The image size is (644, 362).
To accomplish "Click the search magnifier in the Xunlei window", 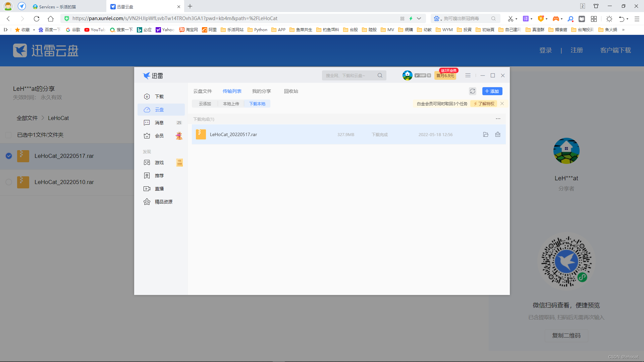I will (380, 75).
